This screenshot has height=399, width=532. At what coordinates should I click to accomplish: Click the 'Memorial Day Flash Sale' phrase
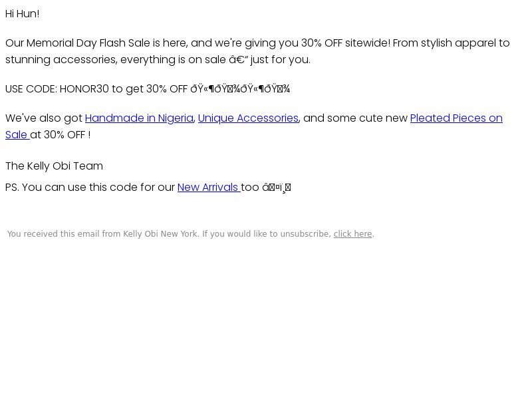point(88,43)
